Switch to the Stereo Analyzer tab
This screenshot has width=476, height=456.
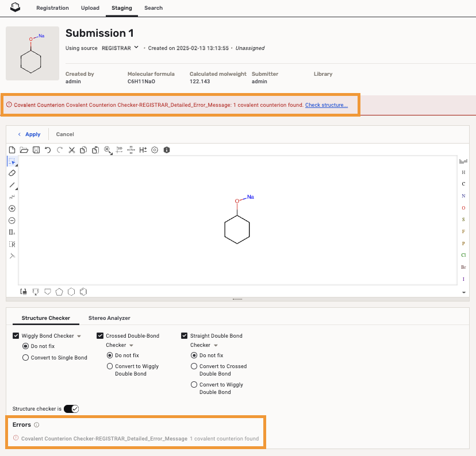tap(109, 318)
